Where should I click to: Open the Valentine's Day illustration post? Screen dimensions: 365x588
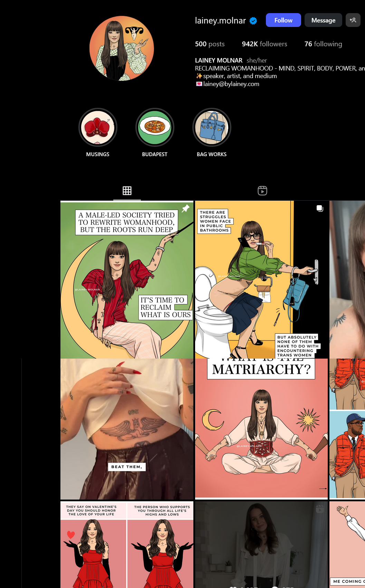click(127, 544)
